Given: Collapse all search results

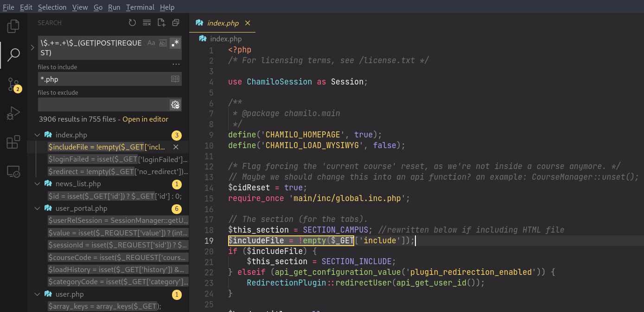Looking at the screenshot, I should pos(176,23).
